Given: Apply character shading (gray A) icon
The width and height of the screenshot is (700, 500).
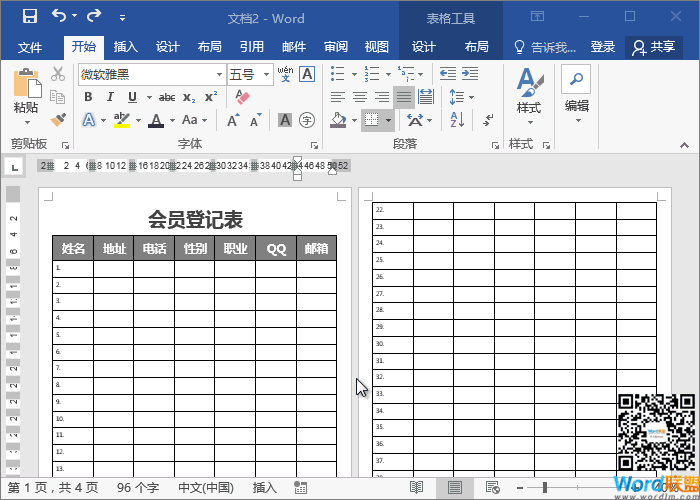Looking at the screenshot, I should tap(285, 120).
